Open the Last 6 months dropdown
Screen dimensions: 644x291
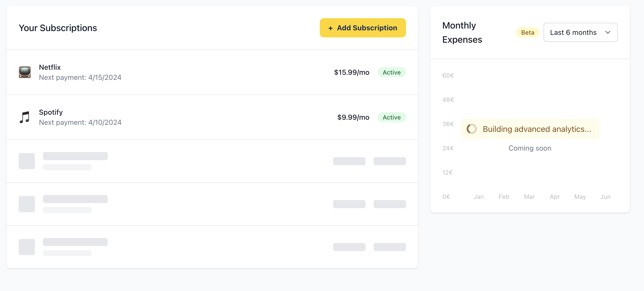(x=580, y=32)
